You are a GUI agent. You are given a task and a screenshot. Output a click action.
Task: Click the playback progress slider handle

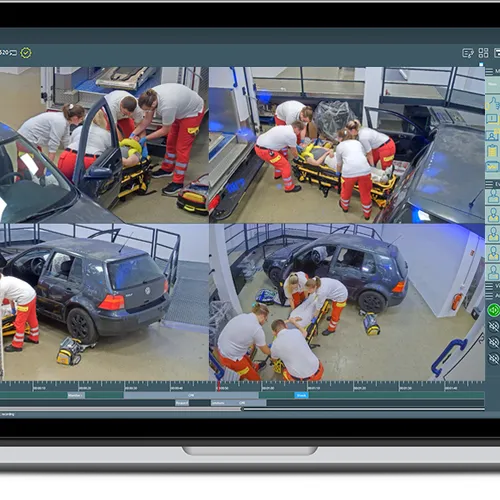pyautogui.click(x=242, y=409)
